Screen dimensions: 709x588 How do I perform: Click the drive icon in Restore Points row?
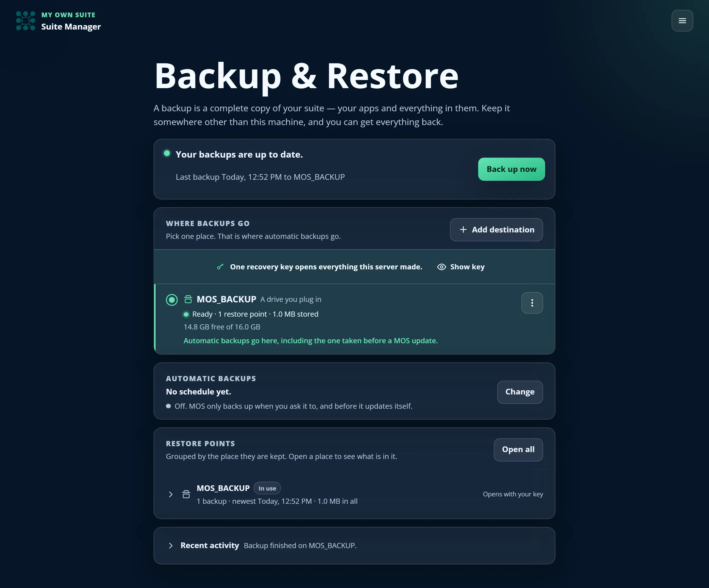186,494
